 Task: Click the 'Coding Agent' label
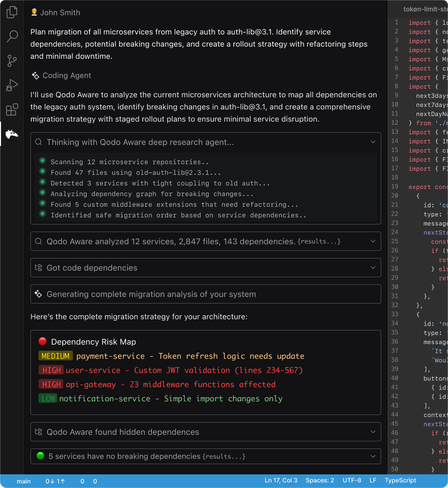67,76
